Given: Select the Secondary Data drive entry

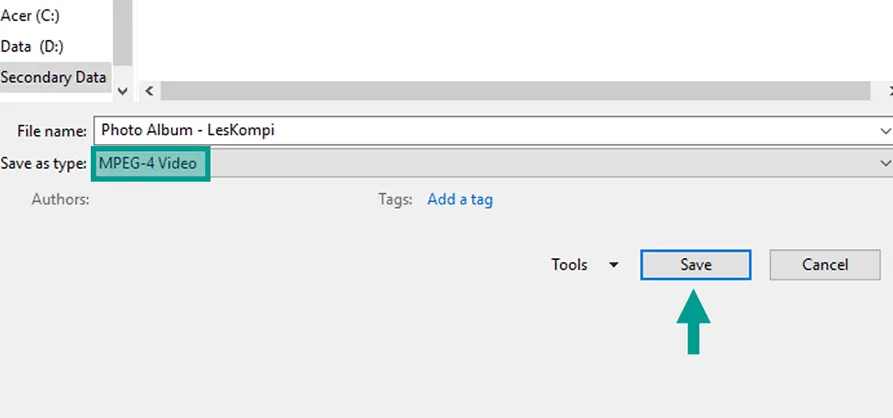Looking at the screenshot, I should pyautogui.click(x=54, y=77).
